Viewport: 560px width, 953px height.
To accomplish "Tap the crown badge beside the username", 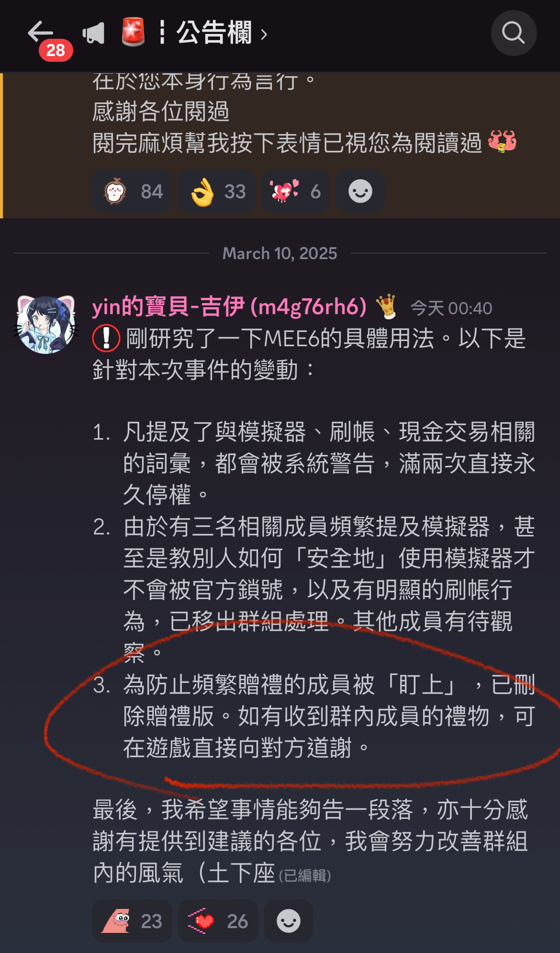I will (386, 306).
